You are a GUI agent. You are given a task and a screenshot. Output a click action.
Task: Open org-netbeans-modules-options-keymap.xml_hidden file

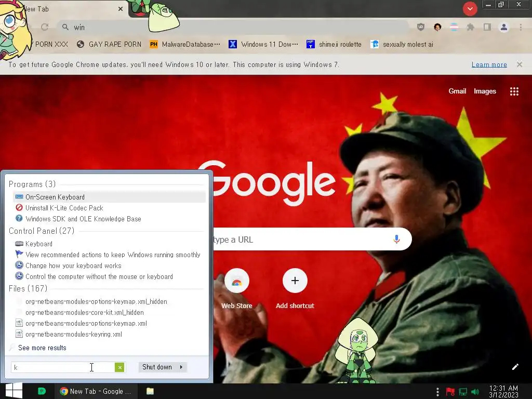pyautogui.click(x=109, y=302)
